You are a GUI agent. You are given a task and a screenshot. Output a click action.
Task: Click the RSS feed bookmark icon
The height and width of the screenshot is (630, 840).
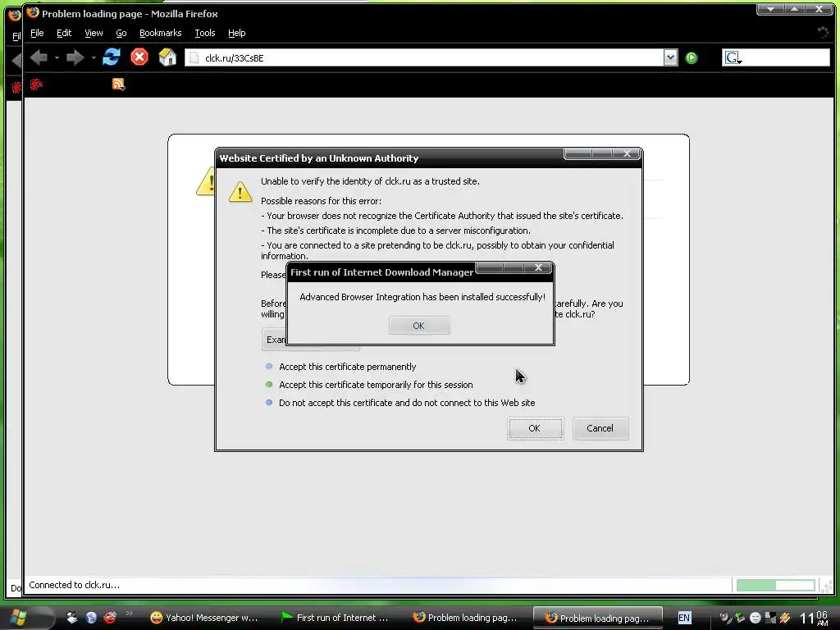coord(118,84)
